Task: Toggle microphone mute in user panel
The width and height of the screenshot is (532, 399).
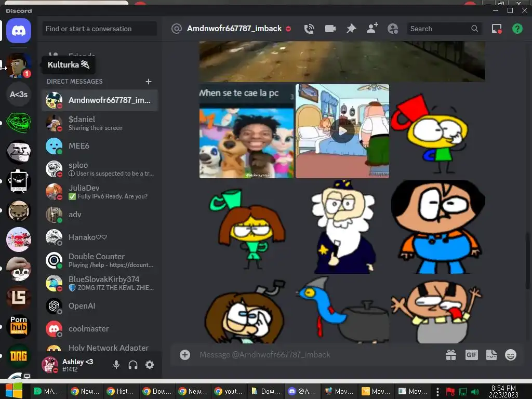Action: [116, 365]
